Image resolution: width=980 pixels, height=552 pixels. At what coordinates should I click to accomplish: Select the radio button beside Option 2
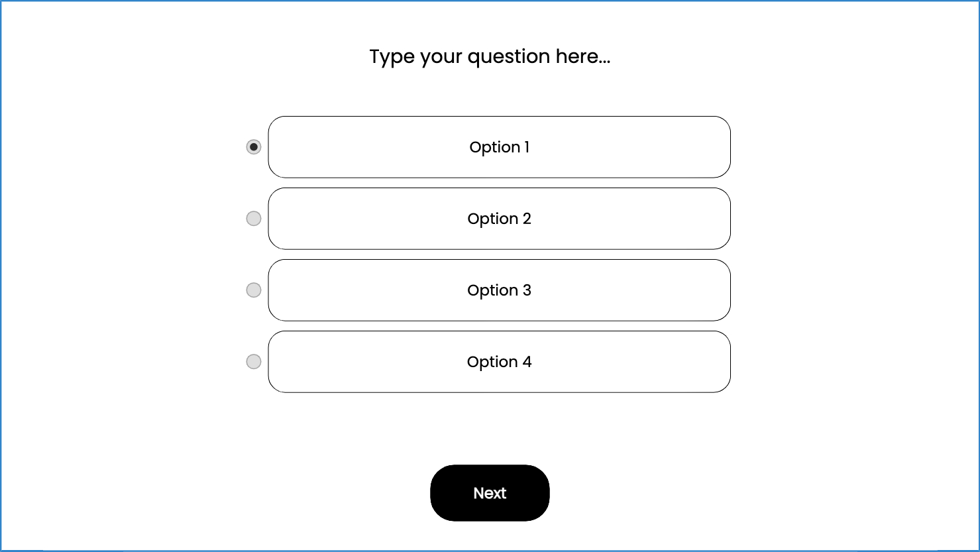pos(254,219)
